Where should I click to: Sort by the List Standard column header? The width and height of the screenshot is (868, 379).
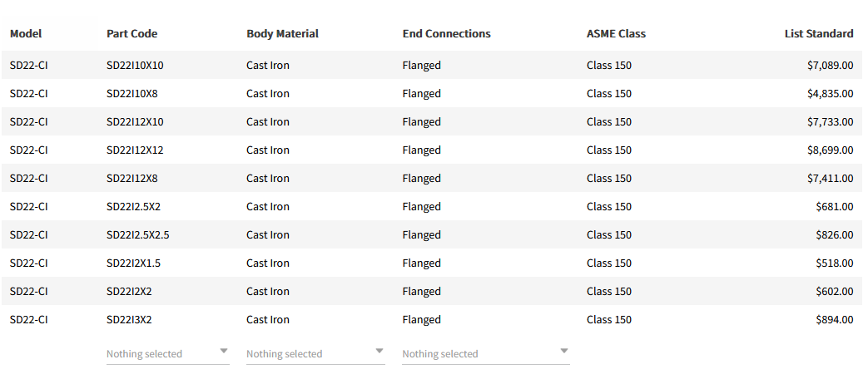[x=818, y=34]
